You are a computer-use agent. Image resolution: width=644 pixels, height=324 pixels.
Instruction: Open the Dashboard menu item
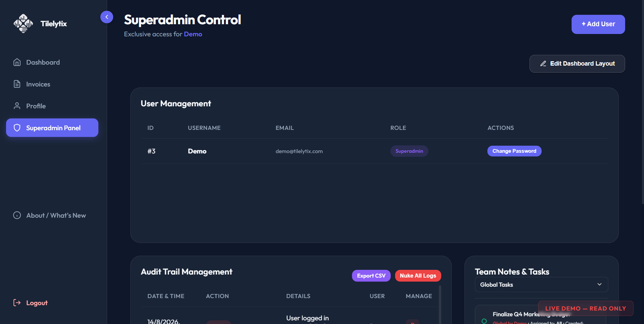tap(52, 62)
